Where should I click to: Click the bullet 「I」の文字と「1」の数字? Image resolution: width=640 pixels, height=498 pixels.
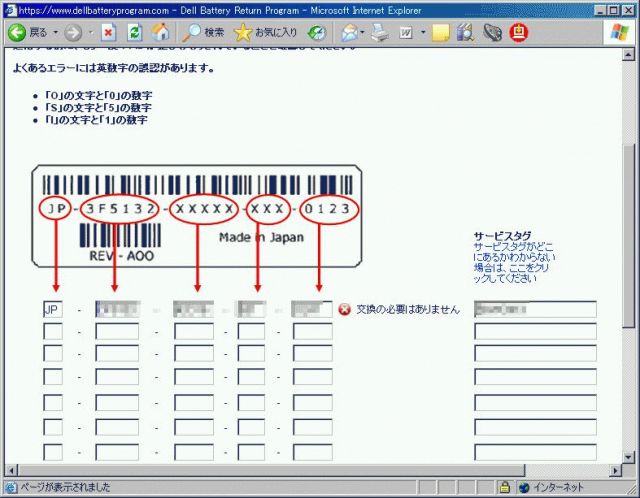click(x=96, y=120)
